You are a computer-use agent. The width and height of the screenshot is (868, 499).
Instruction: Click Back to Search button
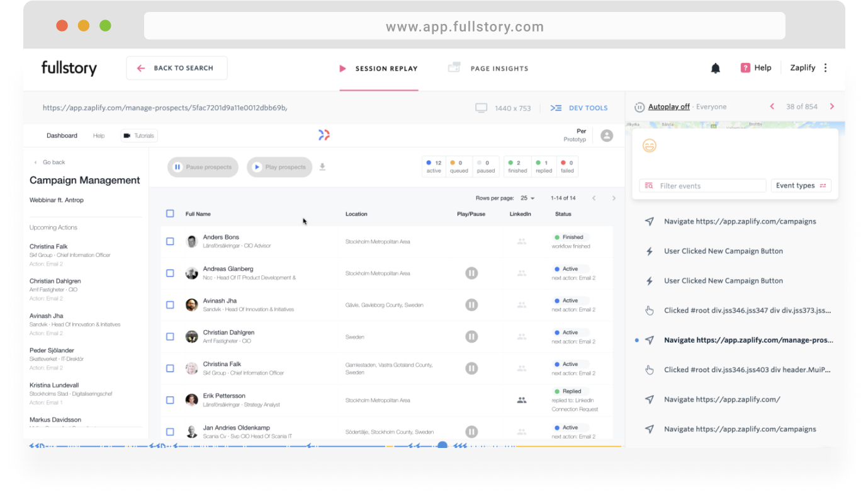pyautogui.click(x=177, y=68)
